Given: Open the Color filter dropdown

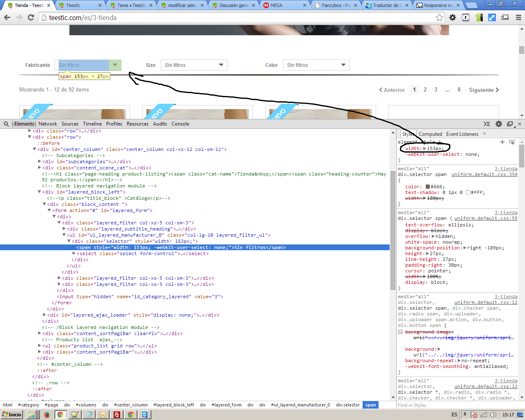Looking at the screenshot, I should pyautogui.click(x=316, y=65).
